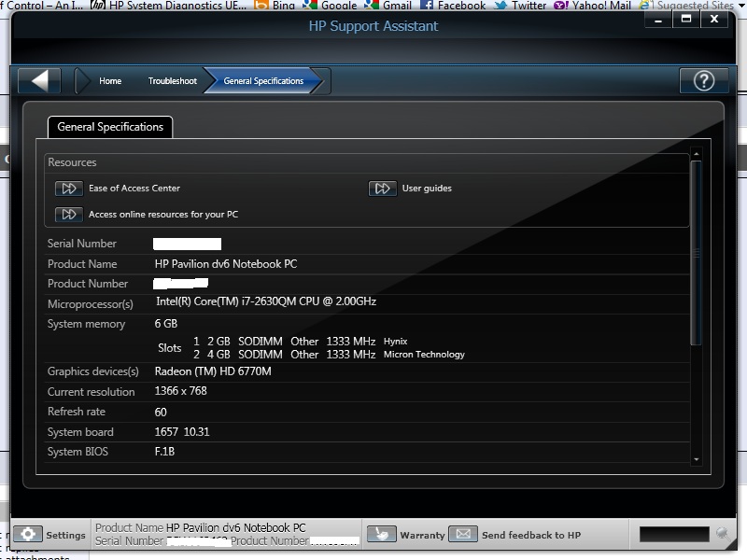The width and height of the screenshot is (747, 560).
Task: Click the refresh rate value 60
Action: (x=161, y=412)
